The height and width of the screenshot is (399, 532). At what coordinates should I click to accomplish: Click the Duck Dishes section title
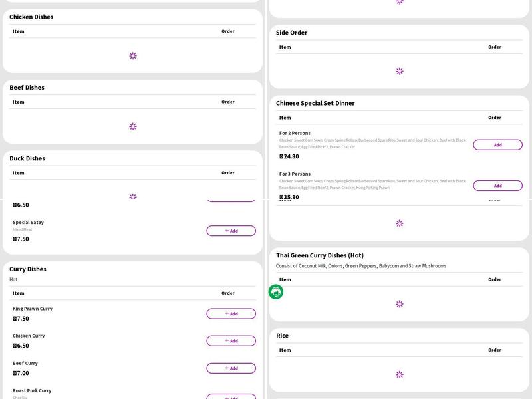tap(27, 159)
